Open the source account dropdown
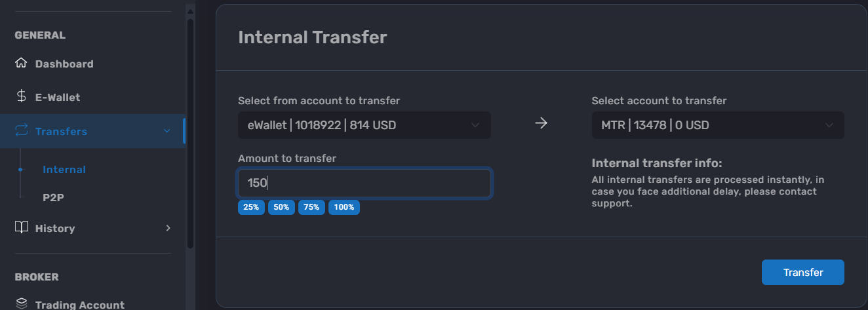This screenshot has width=868, height=310. (x=364, y=125)
